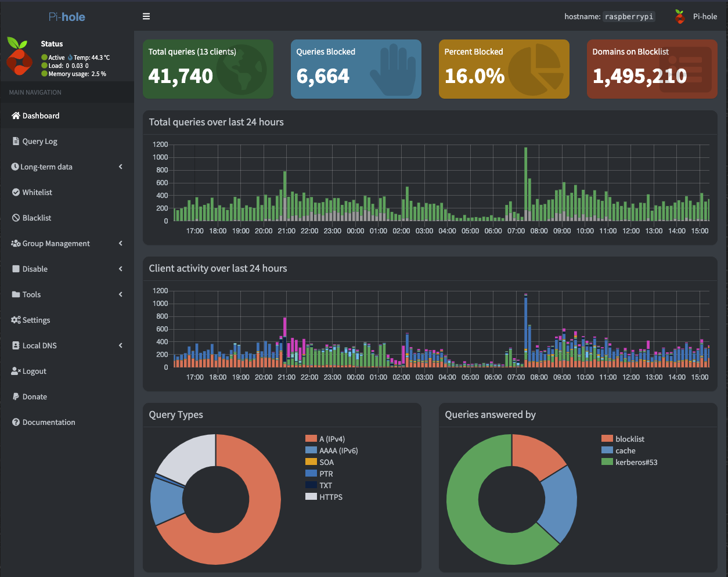The image size is (728, 577).
Task: Toggle PTR legend entry
Action: tap(319, 474)
